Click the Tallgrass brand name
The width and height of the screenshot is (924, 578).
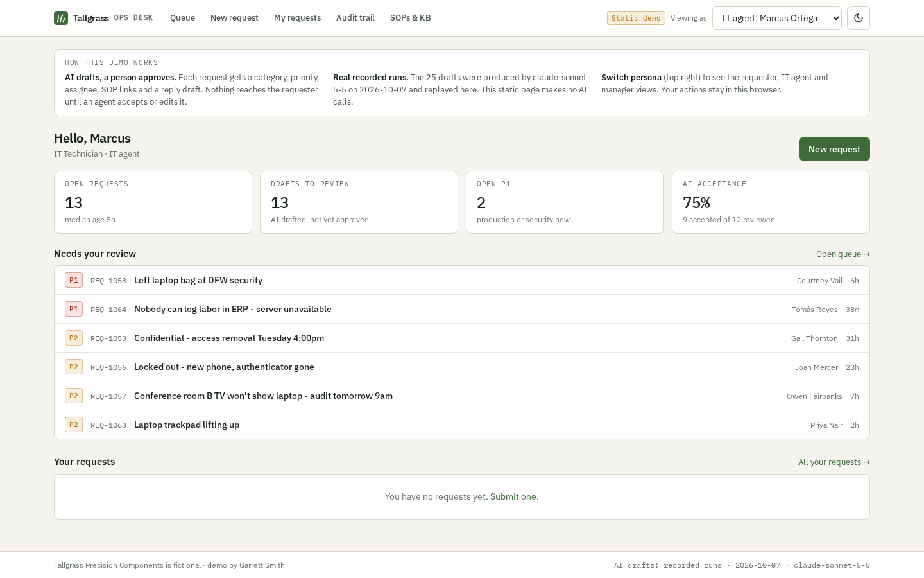(91, 18)
